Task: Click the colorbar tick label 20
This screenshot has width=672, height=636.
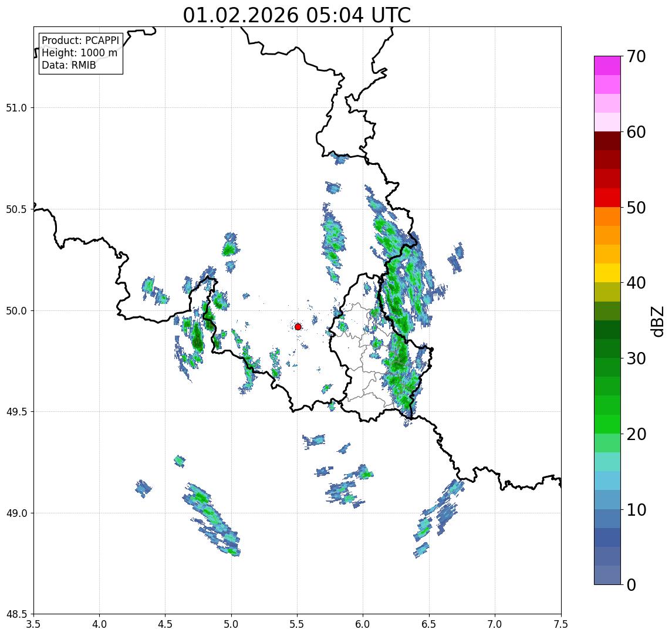Action: 636,434
